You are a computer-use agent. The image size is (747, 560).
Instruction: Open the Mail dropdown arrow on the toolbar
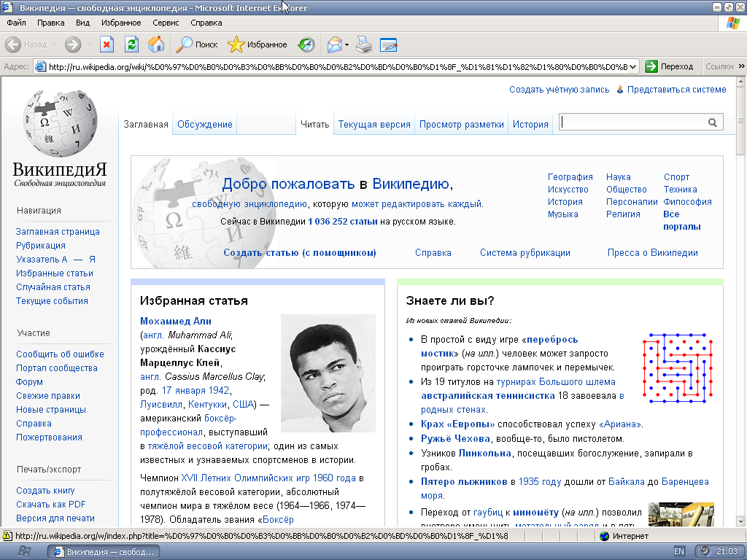coord(347,46)
